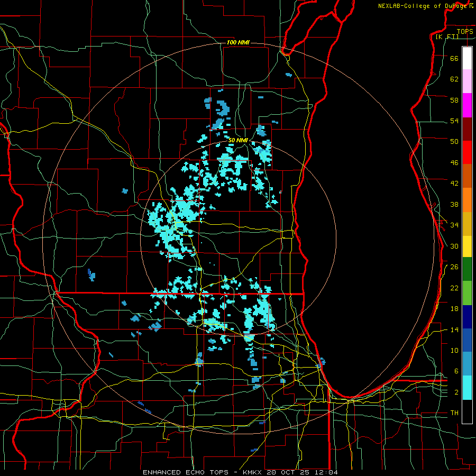476x476 pixels.
Task: Click the legend value '18'
Action: [x=454, y=309]
